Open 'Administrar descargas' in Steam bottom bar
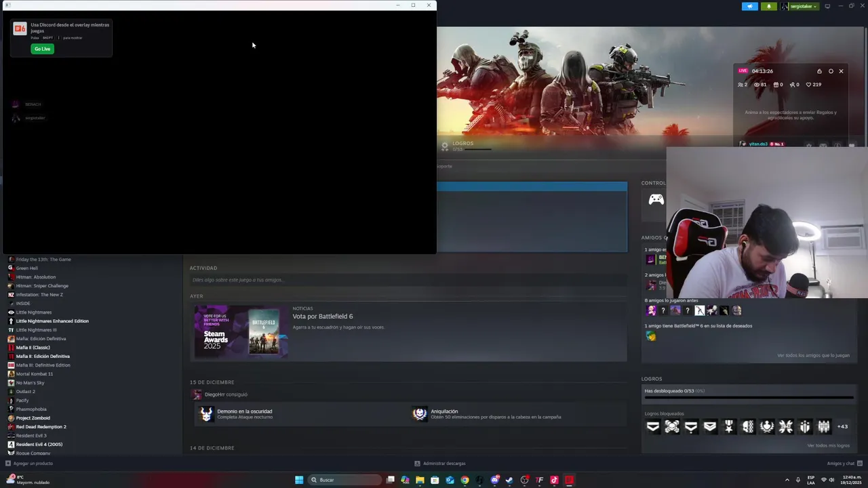 440,464
